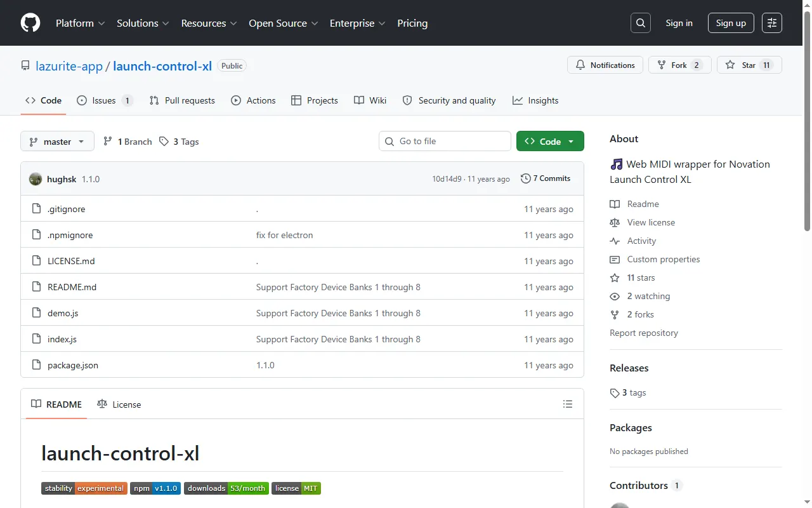View the 2 forks link in sidebar

[632, 314]
